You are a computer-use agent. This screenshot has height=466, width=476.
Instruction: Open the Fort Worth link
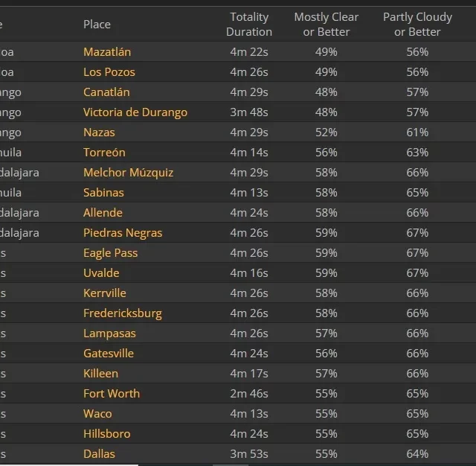[112, 393]
